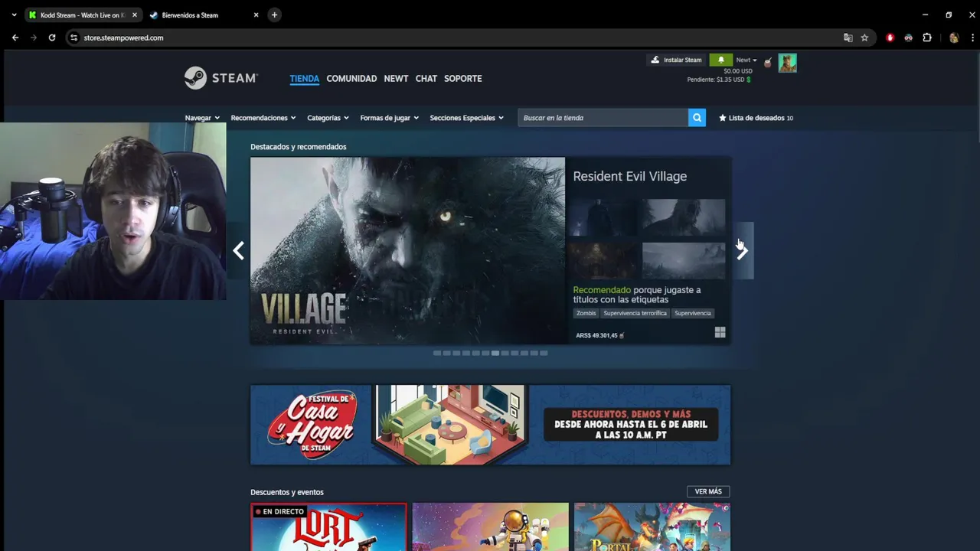Open the Chrome three-dot menu
This screenshot has width=980, height=551.
tap(972, 37)
